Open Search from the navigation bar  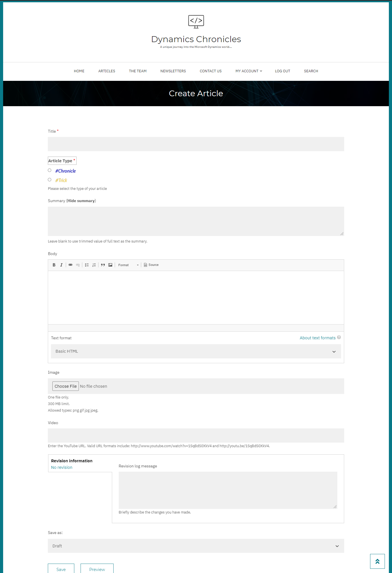(x=311, y=71)
